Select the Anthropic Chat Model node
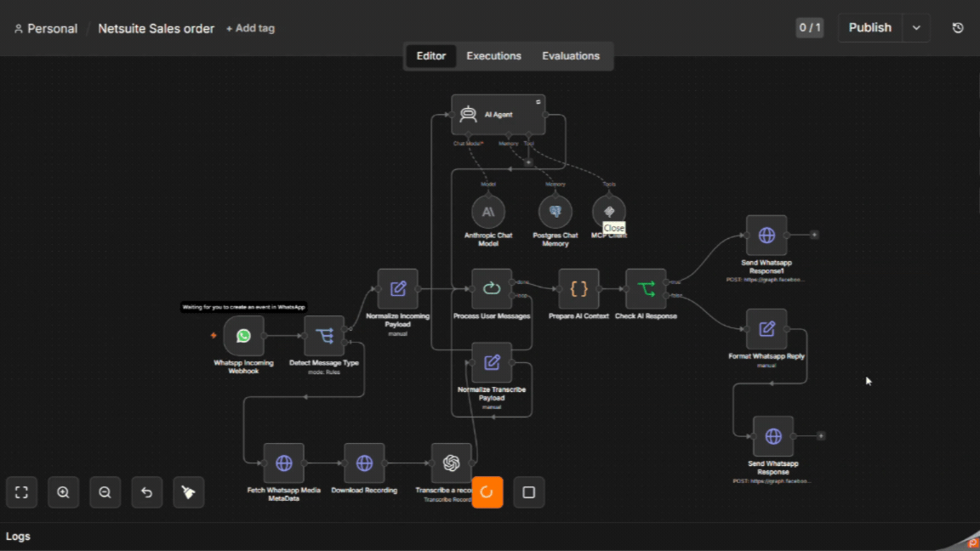 pyautogui.click(x=488, y=212)
